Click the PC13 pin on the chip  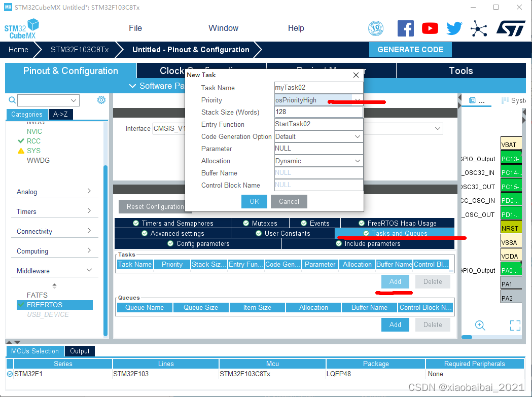click(x=511, y=159)
